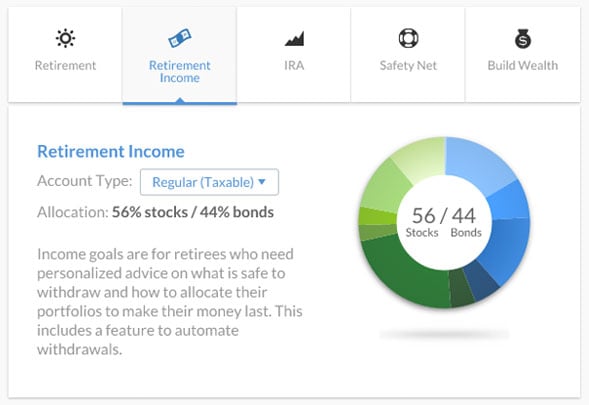Open the IRA tab label

pyautogui.click(x=294, y=65)
